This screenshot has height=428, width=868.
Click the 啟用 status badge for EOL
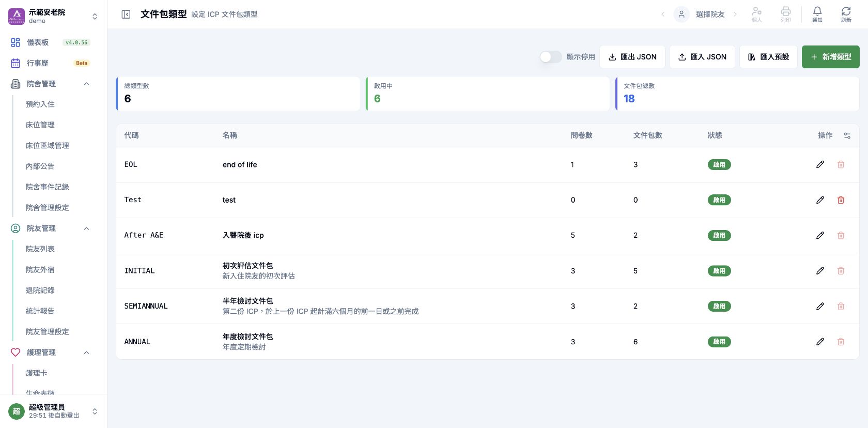pos(719,165)
